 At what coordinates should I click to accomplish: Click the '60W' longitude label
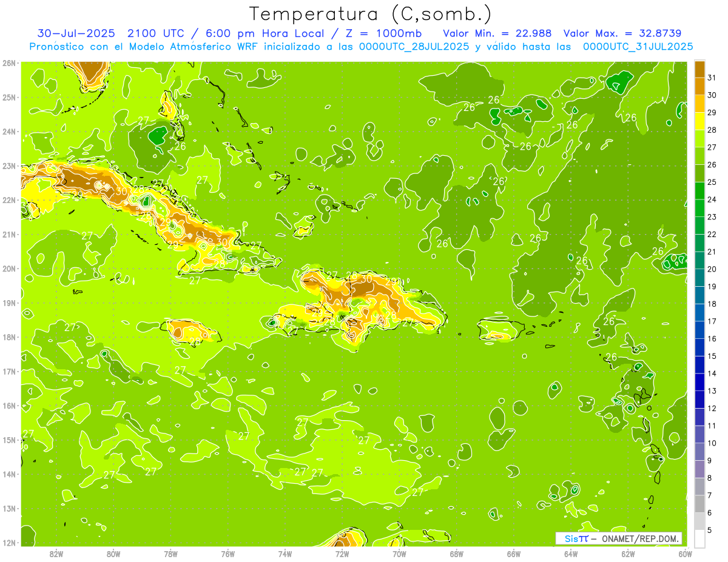[x=685, y=554]
